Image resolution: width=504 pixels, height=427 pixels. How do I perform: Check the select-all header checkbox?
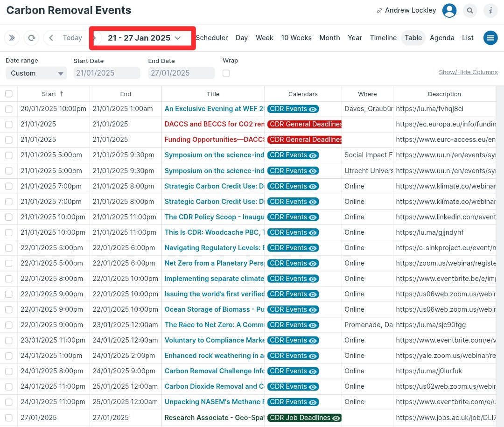click(x=9, y=94)
